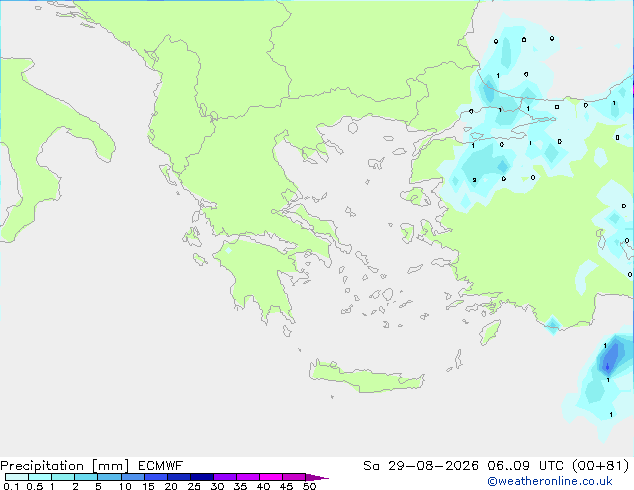The image size is (634, 490).
Task: Select the 25–30 mm navy legend swatch
Action: click(201, 477)
